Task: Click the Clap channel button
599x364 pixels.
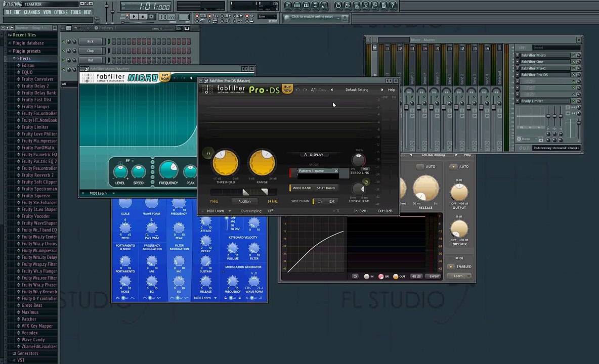Action: (x=91, y=51)
